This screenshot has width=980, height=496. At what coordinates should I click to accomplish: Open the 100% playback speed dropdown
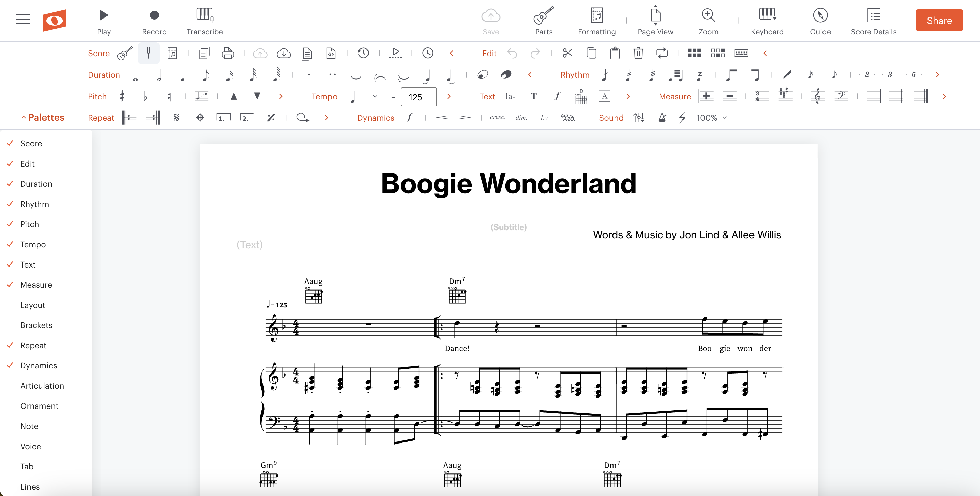(711, 118)
